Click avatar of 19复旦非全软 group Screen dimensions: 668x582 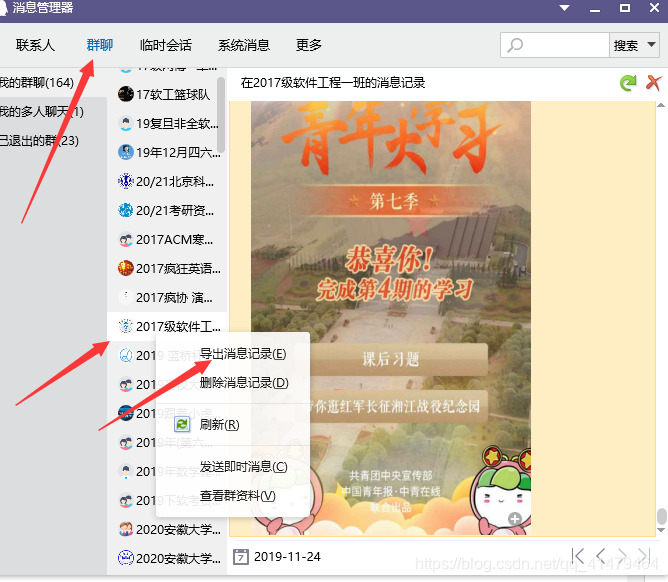click(126, 124)
